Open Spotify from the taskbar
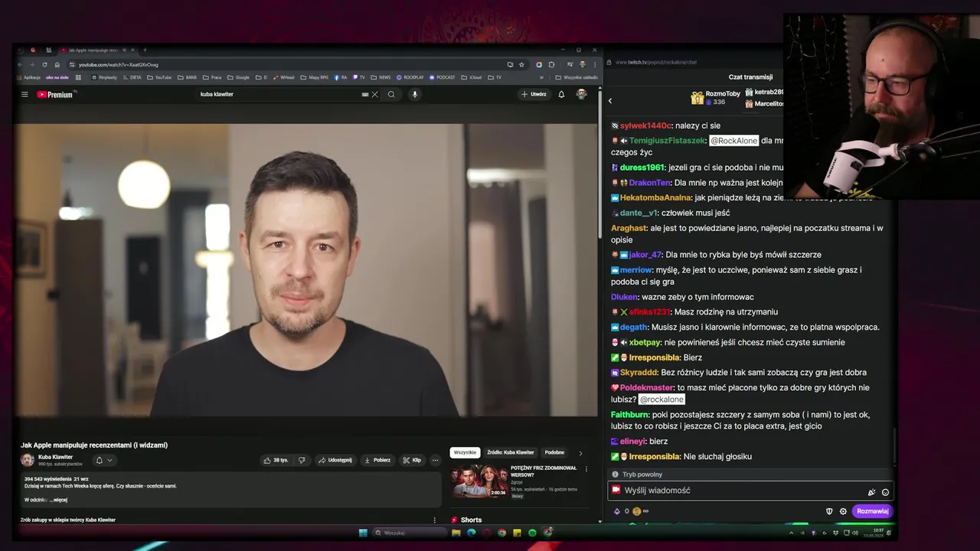The height and width of the screenshot is (551, 980). tap(532, 533)
